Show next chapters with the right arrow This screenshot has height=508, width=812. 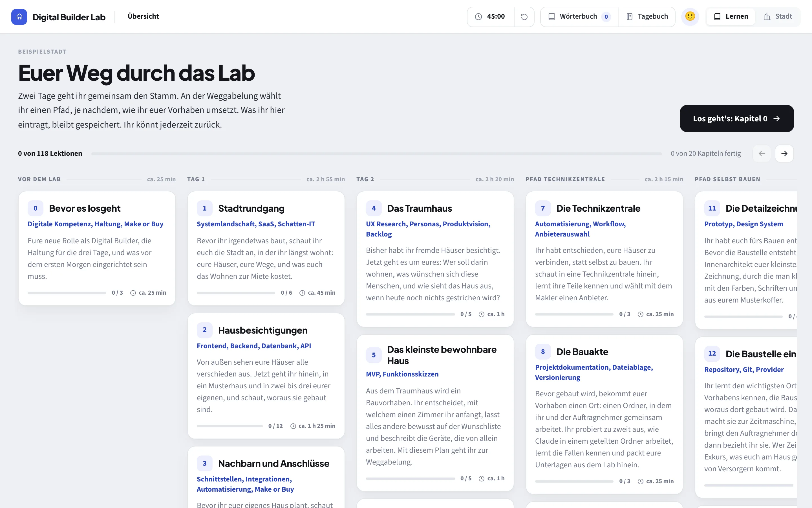784,154
